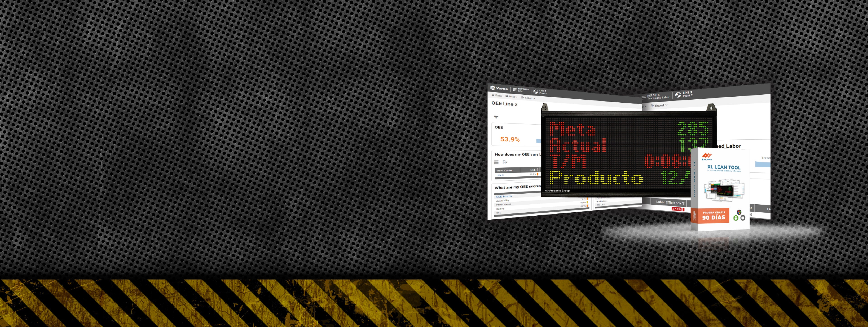Click the funnel filter icon under OEE Line 3

pyautogui.click(x=496, y=117)
